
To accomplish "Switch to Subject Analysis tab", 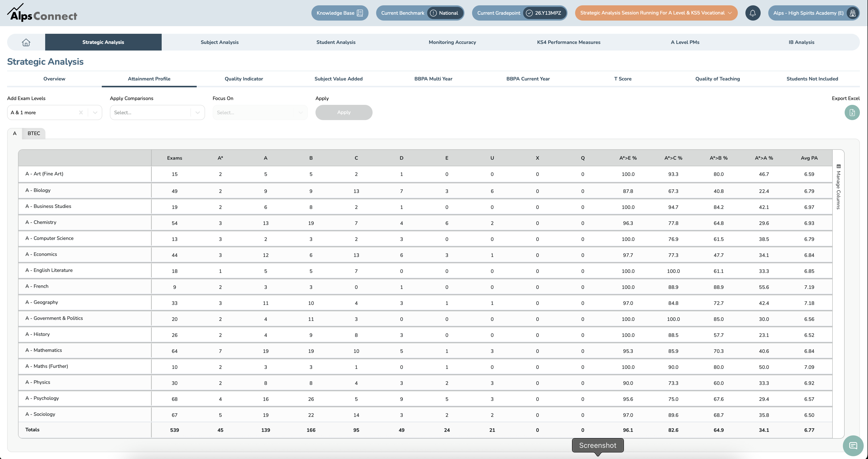I will point(220,42).
